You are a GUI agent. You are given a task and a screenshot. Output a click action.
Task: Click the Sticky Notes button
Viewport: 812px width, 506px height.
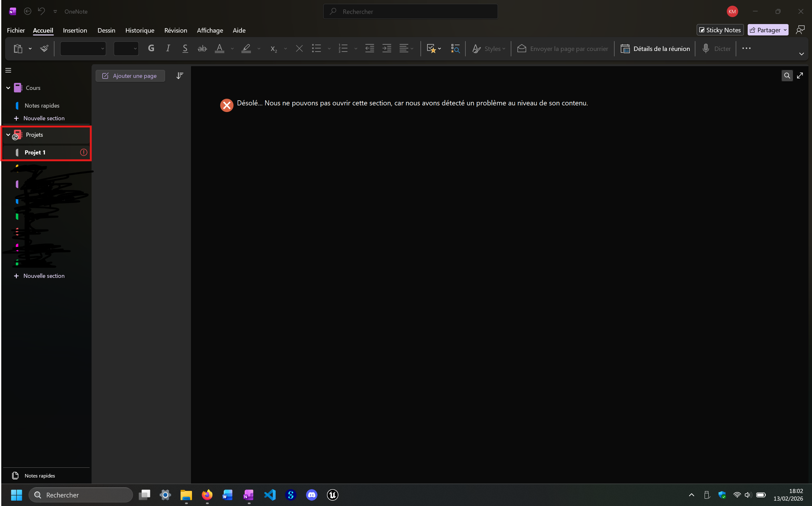(x=720, y=30)
